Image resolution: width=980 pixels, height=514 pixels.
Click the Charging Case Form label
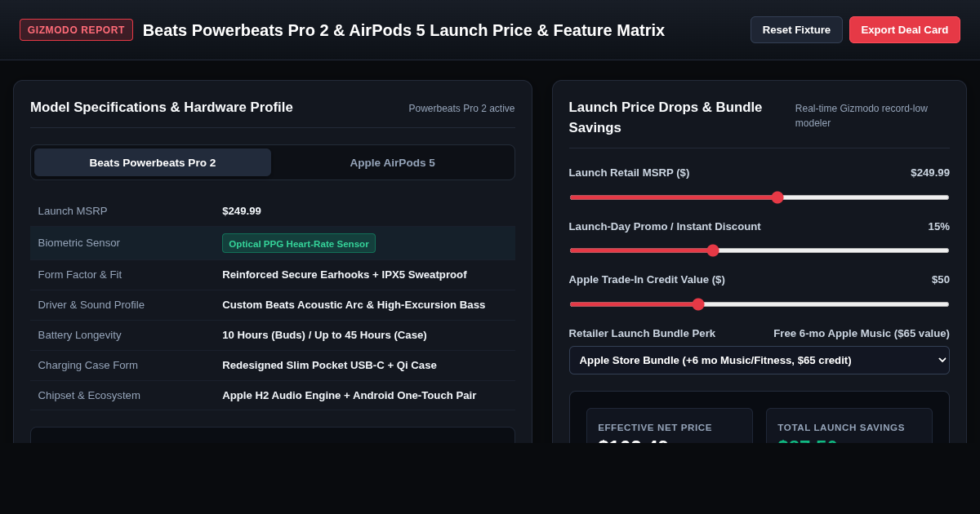pos(88,366)
